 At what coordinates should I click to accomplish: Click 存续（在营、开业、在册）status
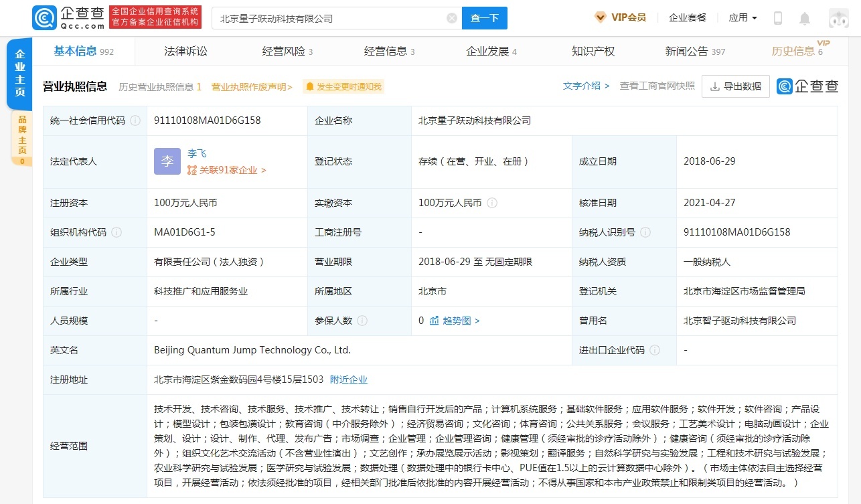[x=474, y=161]
